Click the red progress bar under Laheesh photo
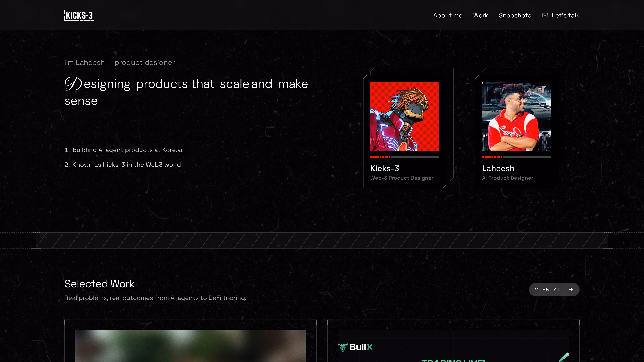The height and width of the screenshot is (362, 644). click(517, 157)
